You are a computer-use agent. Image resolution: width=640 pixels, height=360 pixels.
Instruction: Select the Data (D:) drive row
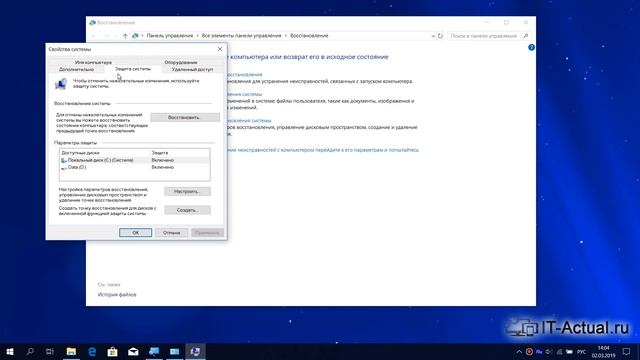pos(135,167)
